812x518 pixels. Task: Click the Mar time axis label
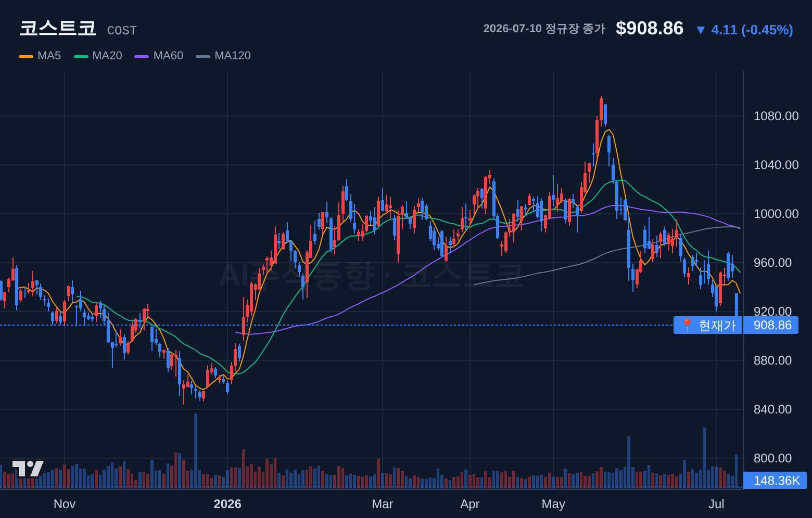[x=383, y=504]
